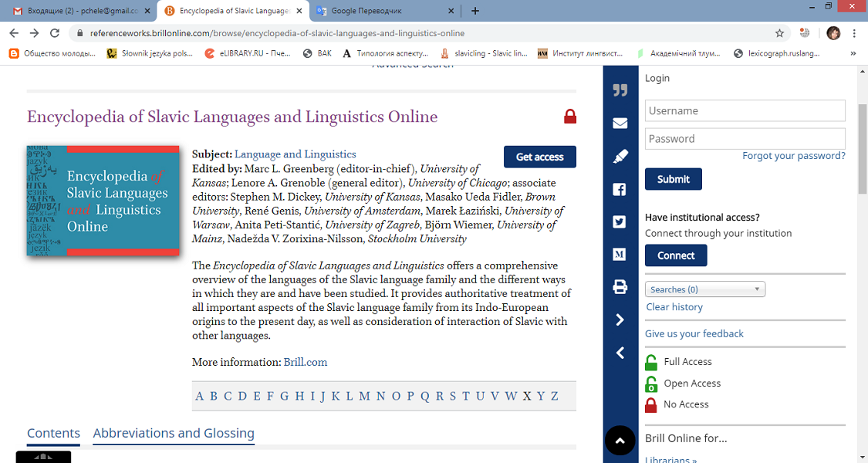The image size is (868, 463).
Task: Open the BAK bookmark
Action: 317,54
